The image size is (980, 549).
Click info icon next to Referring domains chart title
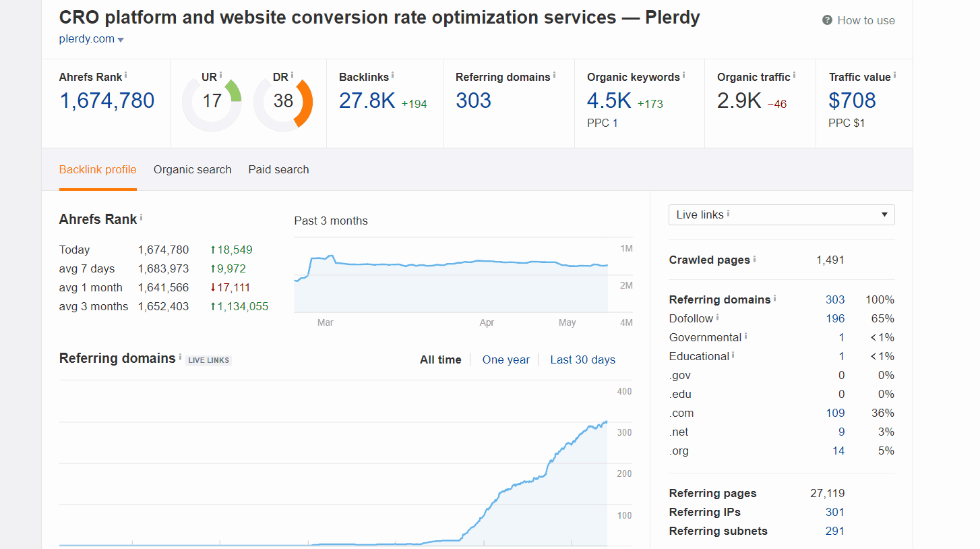pos(180,356)
